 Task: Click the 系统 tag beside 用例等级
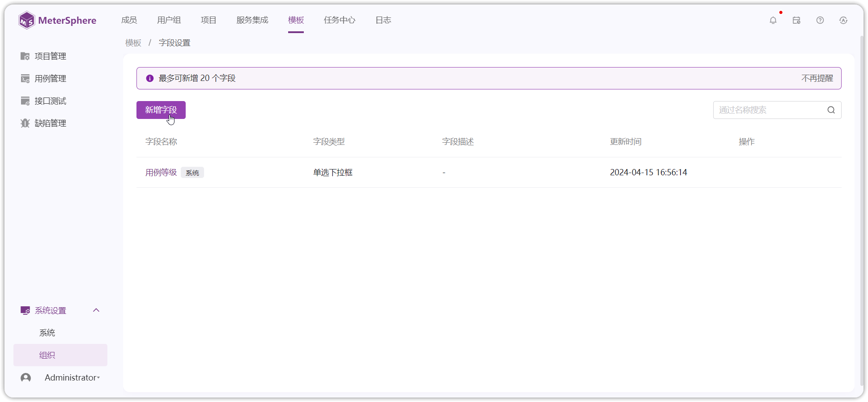192,173
